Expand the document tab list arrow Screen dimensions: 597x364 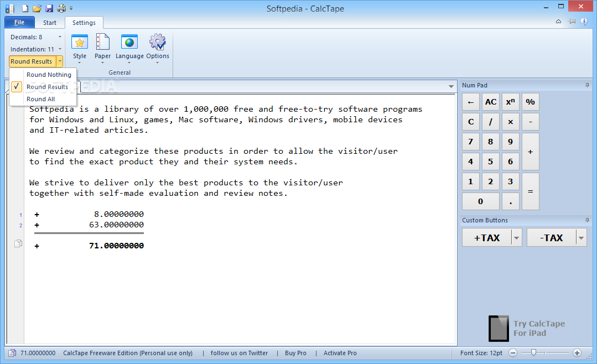pos(451,86)
